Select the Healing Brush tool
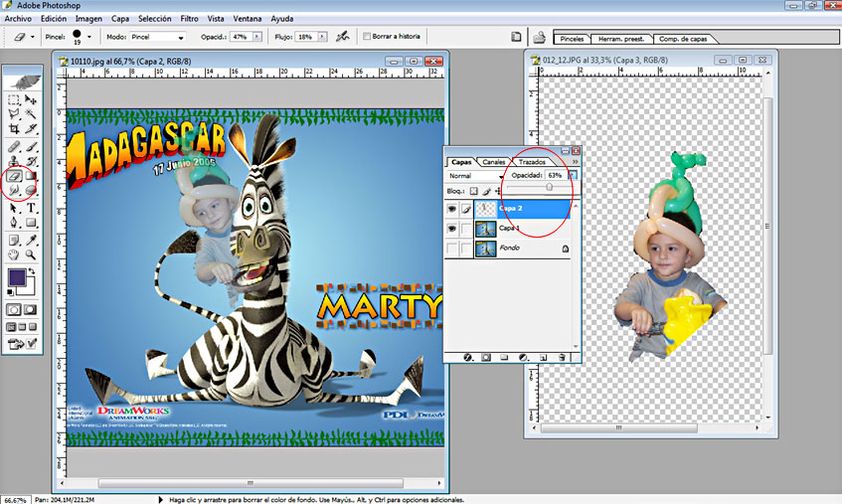This screenshot has height=504, width=842. pos(14,146)
